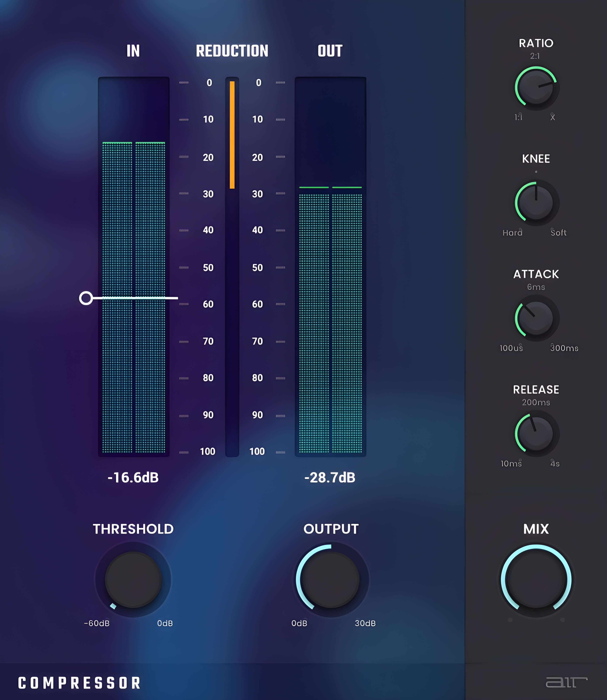Click the Threshold knob
This screenshot has height=700, width=607.
[133, 580]
